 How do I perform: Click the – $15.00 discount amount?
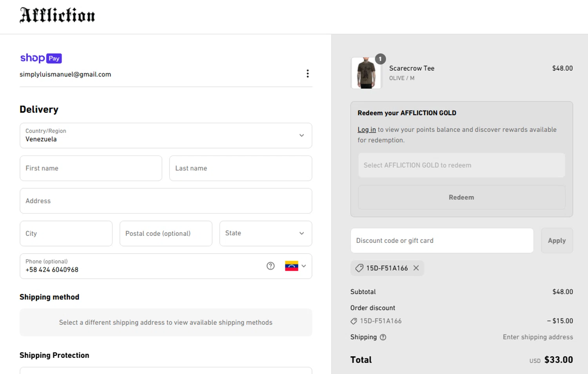pos(560,321)
